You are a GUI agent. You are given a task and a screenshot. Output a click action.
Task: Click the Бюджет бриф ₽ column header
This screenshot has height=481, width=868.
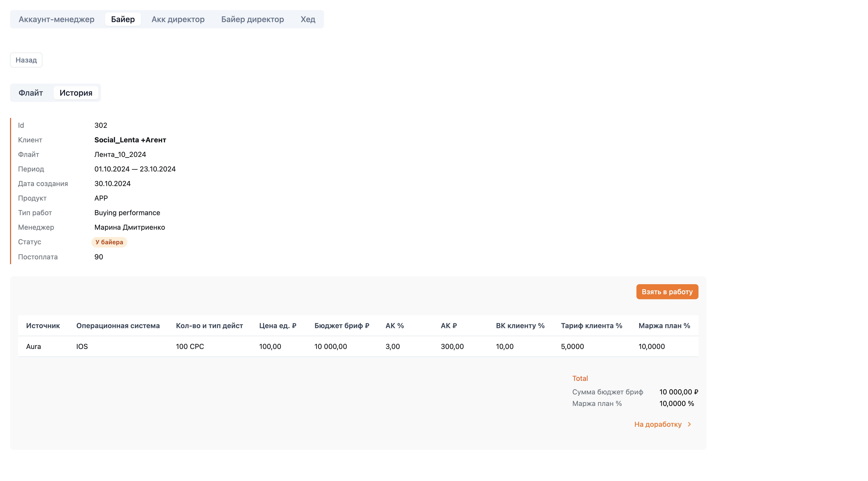(341, 325)
